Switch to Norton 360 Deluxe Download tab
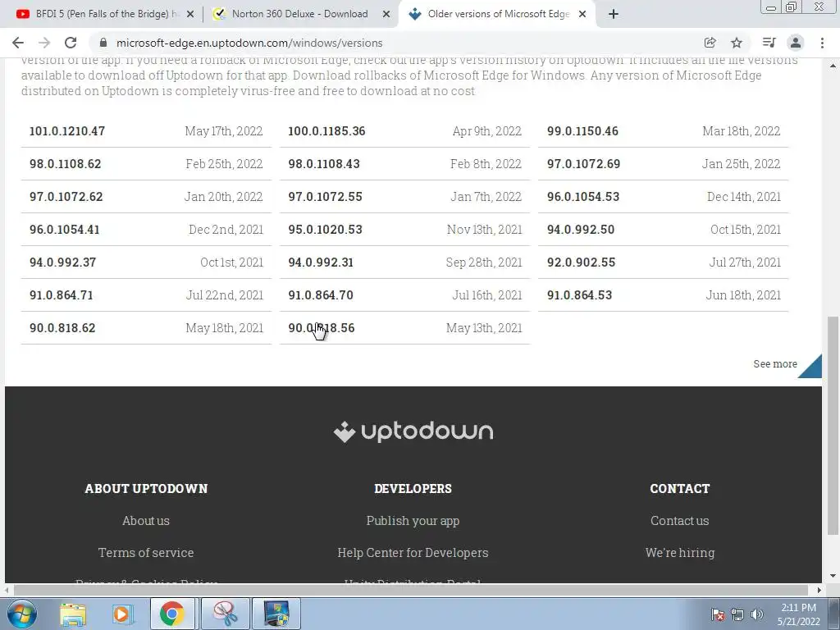840x630 pixels. pyautogui.click(x=300, y=14)
